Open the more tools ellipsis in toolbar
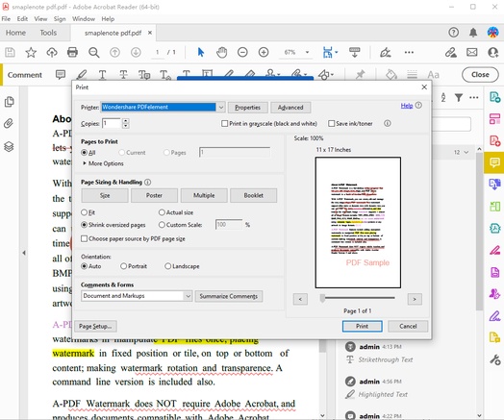The height and width of the screenshot is (420, 504). pyautogui.click(x=409, y=52)
